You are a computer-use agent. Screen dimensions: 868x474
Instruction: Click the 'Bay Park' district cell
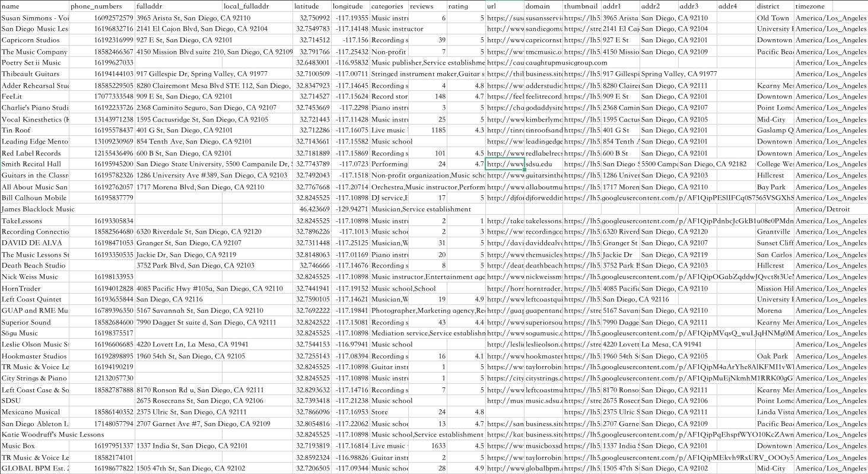click(x=775, y=186)
